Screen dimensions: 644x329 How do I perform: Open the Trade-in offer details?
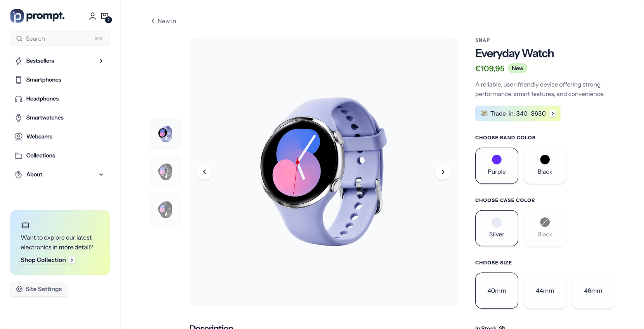[518, 114]
